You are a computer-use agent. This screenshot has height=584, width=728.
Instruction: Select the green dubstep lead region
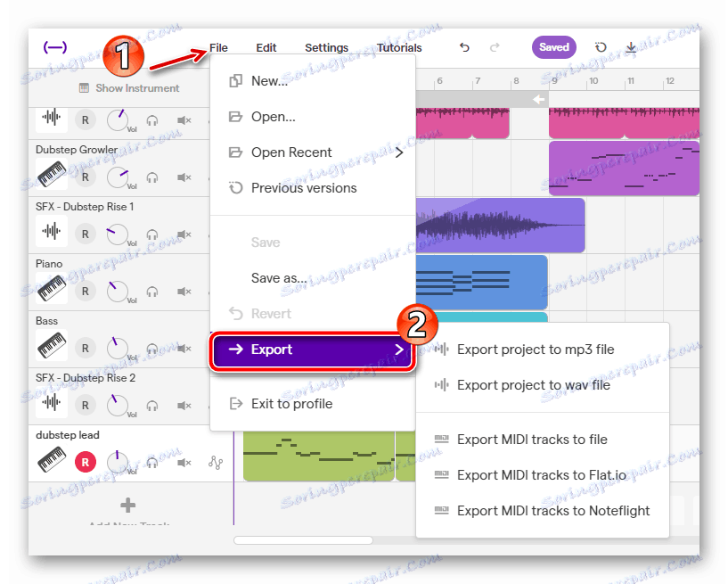click(318, 456)
